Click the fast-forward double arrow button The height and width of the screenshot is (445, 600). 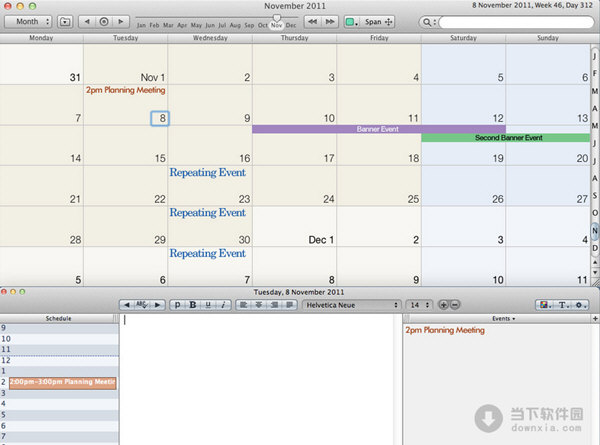pos(329,21)
